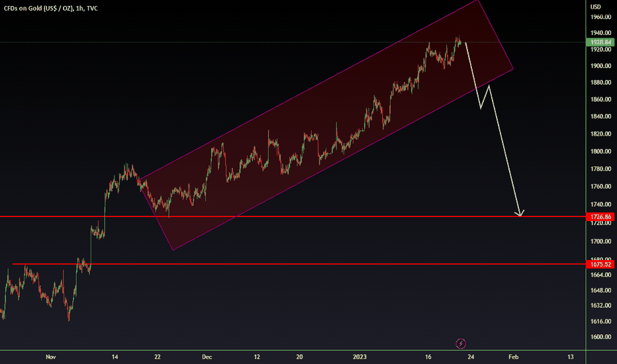Click the 1800.00 price axis label

(600, 151)
